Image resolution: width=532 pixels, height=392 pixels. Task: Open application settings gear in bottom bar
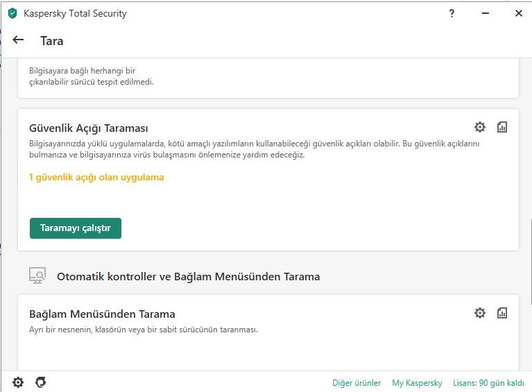18,382
